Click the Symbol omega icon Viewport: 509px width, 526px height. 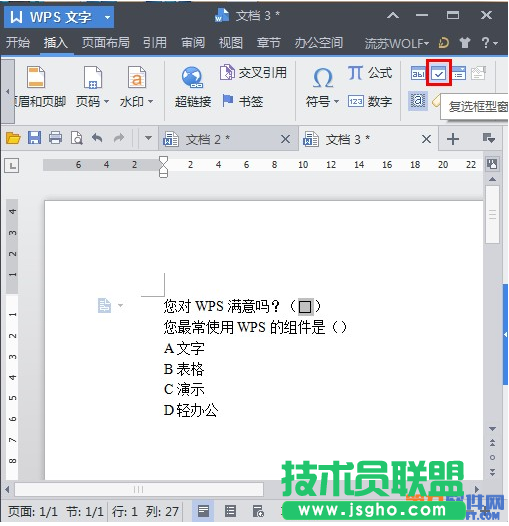[322, 78]
